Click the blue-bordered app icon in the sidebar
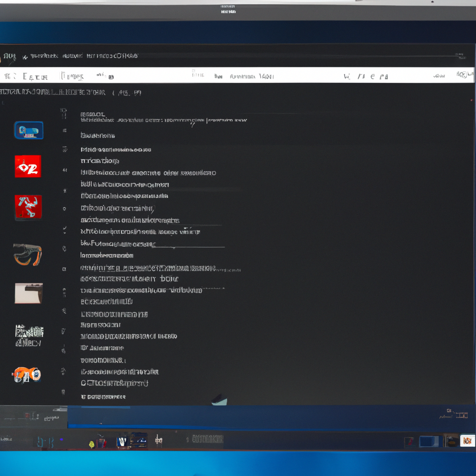Image resolution: width=476 pixels, height=476 pixels. pos(29,131)
